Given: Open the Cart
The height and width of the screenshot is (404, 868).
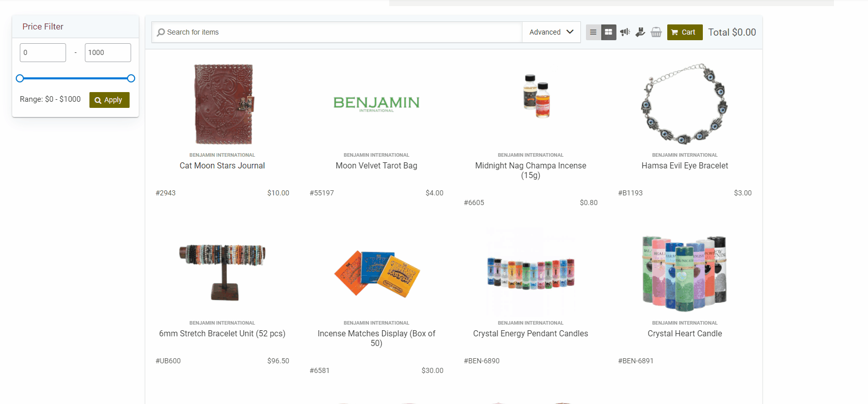Looking at the screenshot, I should pos(685,32).
